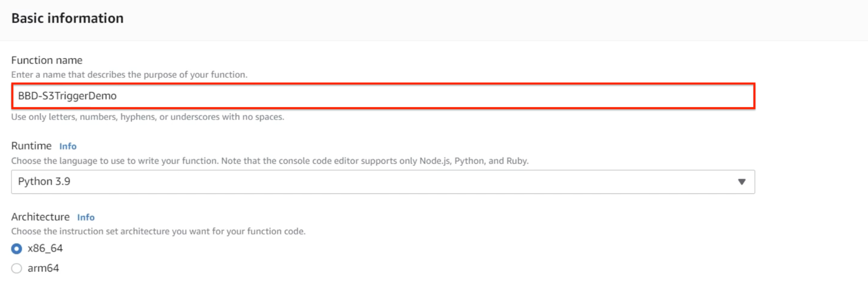Click the x86_64 option label text

pos(45,249)
